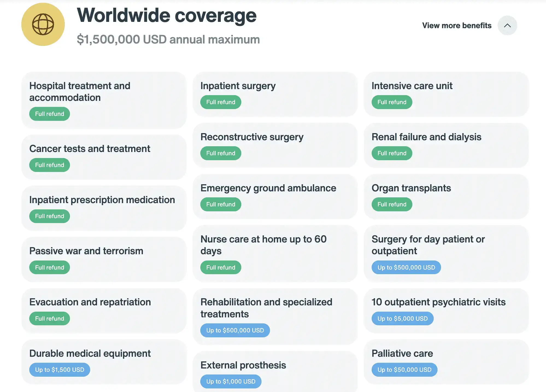Click the Inpatient surgery Full refund badge
546x392 pixels.
(221, 102)
